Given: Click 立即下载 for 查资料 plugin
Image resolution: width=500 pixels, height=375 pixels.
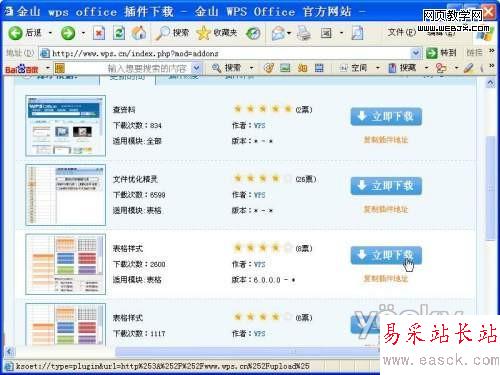Looking at the screenshot, I should click(x=386, y=117).
